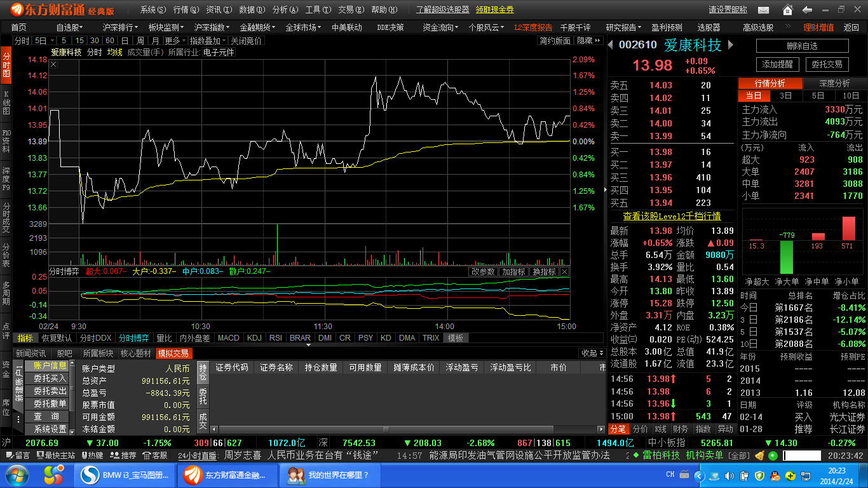Open 沪深排行 dropdown
The image size is (868, 488).
point(119,27)
